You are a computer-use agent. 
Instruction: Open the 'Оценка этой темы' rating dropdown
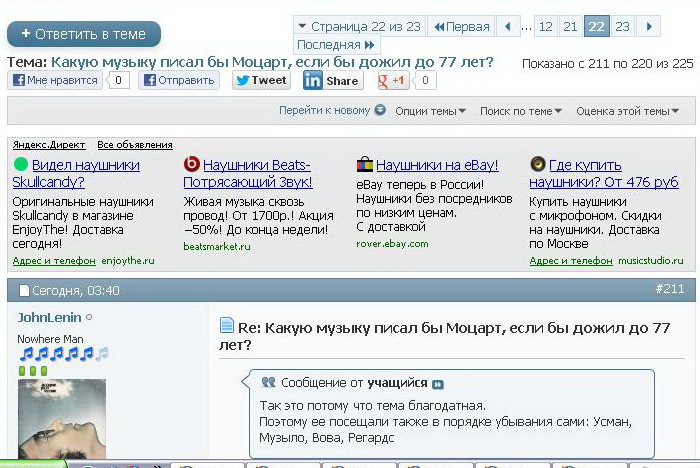[627, 111]
